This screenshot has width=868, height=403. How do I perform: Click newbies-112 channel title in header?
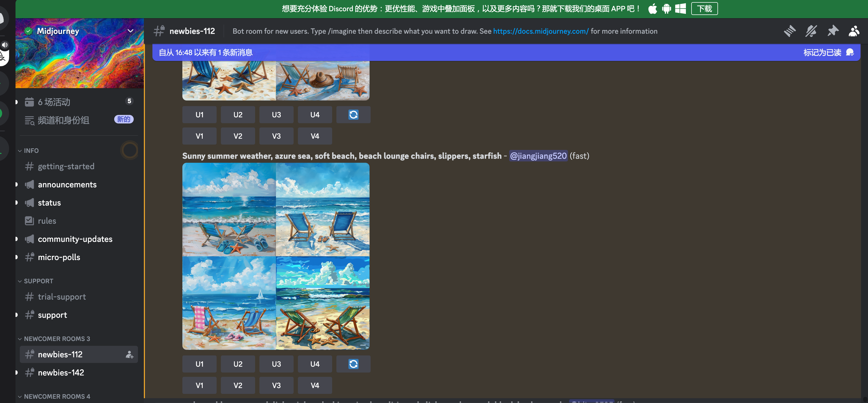click(x=192, y=31)
